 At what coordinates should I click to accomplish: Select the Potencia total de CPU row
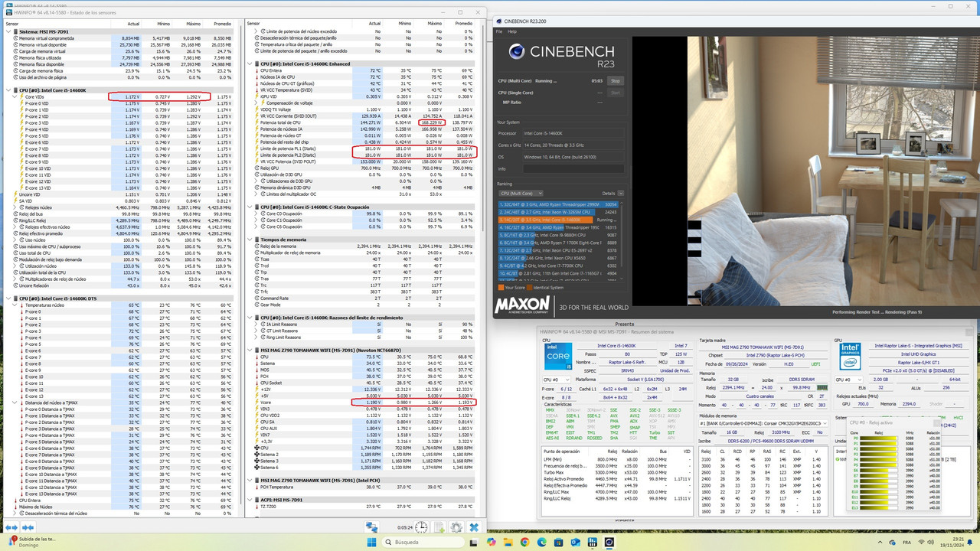click(x=363, y=122)
